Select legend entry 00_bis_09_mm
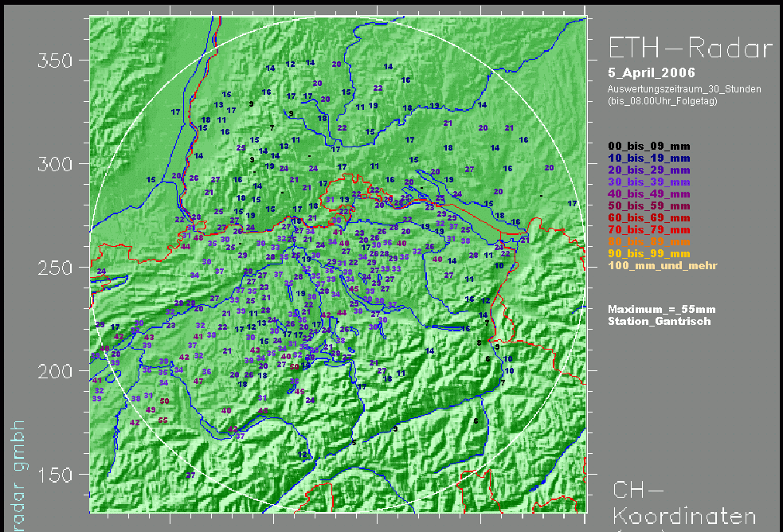The height and width of the screenshot is (532, 783). (x=649, y=147)
